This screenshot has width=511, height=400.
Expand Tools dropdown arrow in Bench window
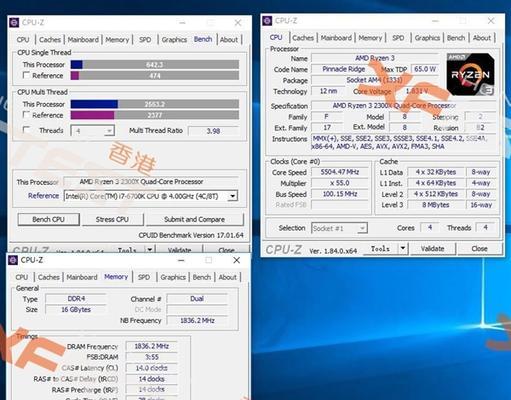point(150,250)
